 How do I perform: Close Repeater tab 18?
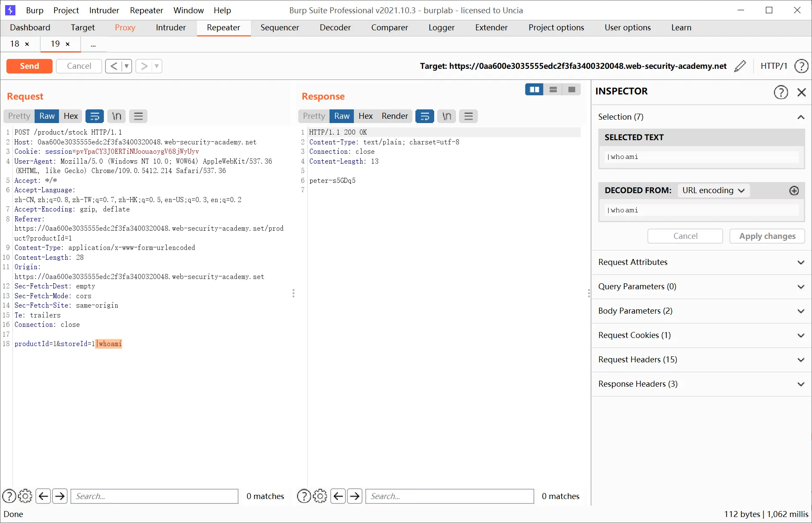click(27, 44)
